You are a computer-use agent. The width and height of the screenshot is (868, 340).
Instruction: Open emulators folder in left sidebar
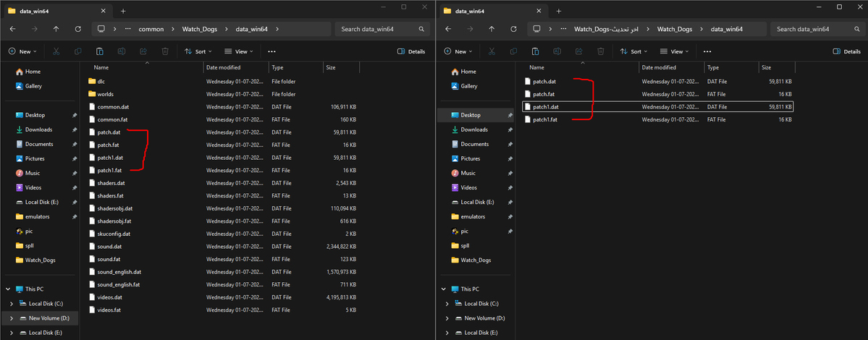coord(33,217)
